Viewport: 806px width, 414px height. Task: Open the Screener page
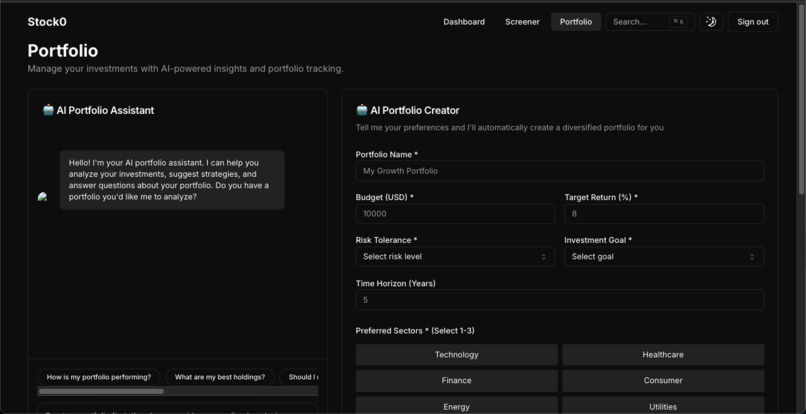point(522,22)
